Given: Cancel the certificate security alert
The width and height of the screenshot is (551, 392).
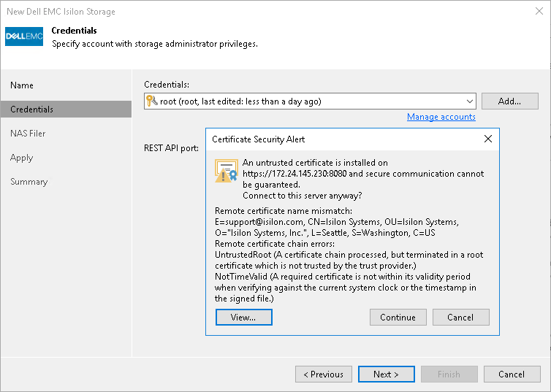Looking at the screenshot, I should 460,318.
